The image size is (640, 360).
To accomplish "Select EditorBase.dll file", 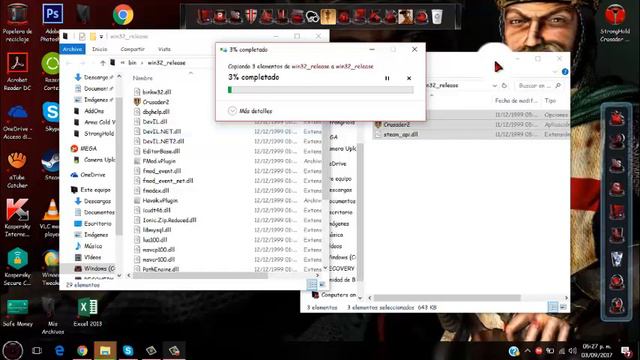I will click(x=161, y=151).
